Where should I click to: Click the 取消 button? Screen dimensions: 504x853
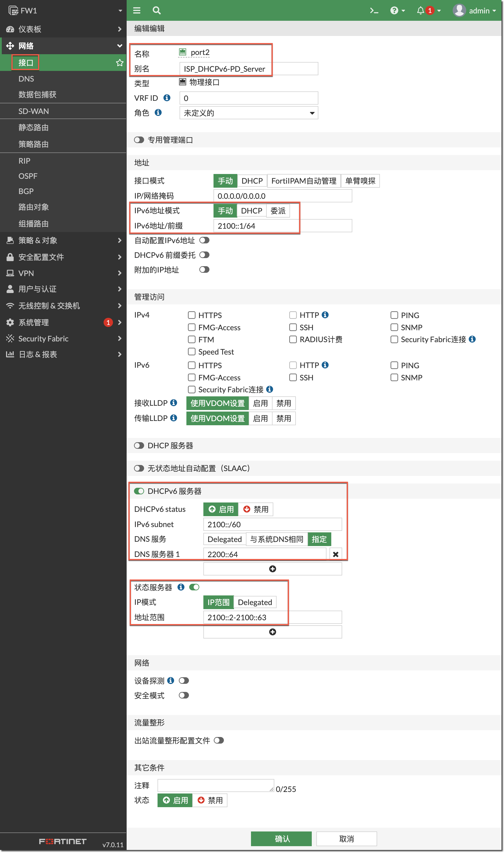(x=346, y=839)
